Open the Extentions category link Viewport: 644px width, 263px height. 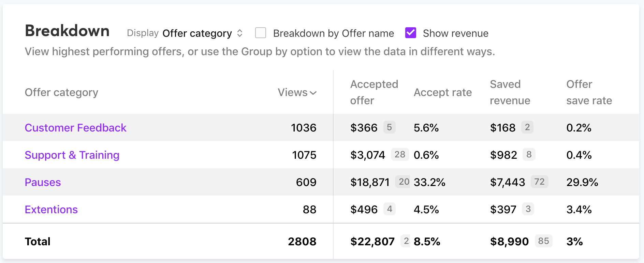(x=51, y=210)
